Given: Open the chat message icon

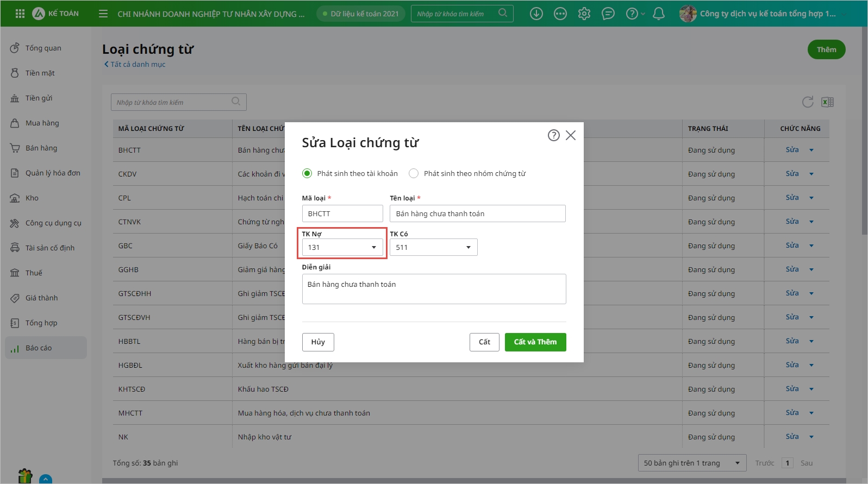Looking at the screenshot, I should [x=608, y=14].
